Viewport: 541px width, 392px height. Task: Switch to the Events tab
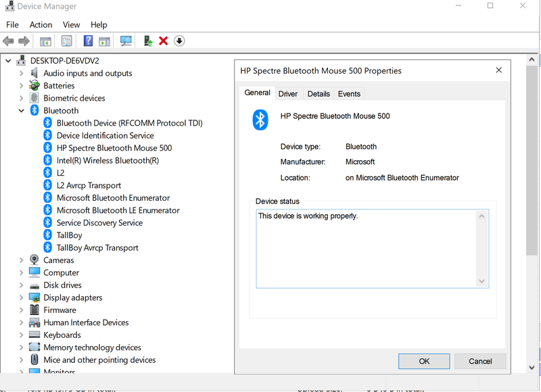pos(349,94)
